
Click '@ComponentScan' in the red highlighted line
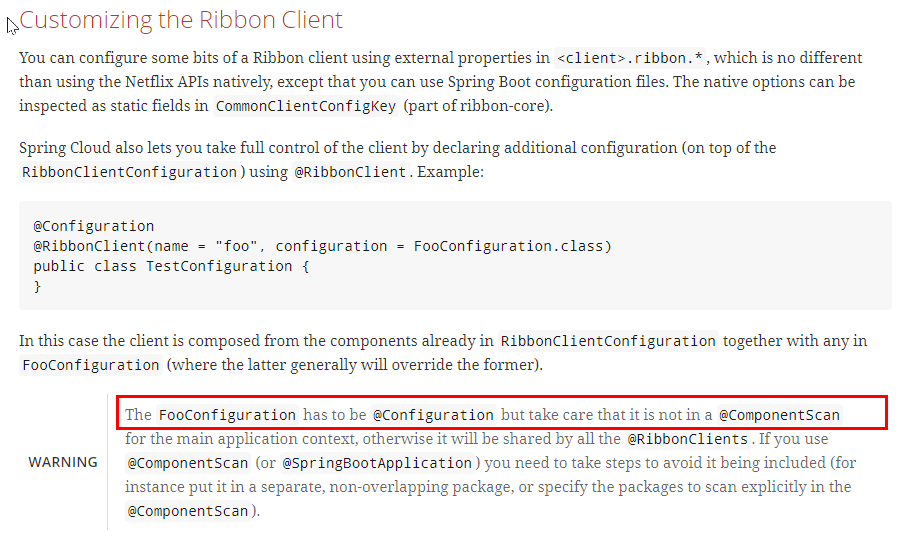pos(779,415)
